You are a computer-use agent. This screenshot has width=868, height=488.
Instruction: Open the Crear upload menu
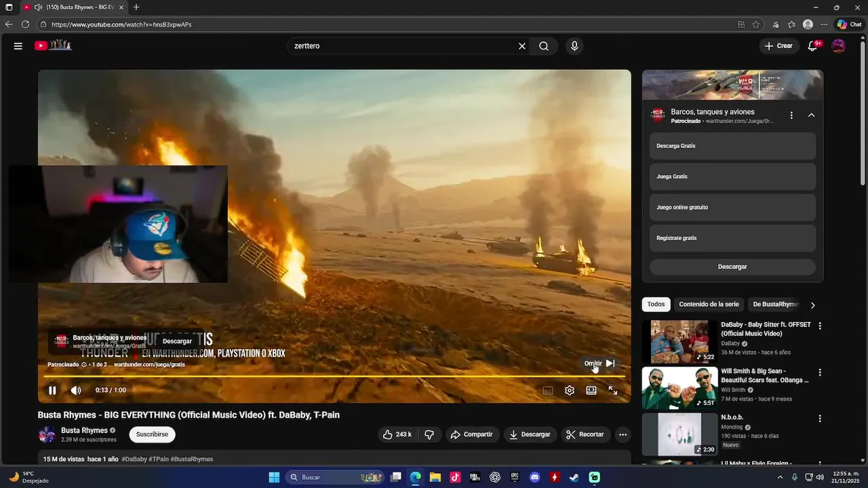pos(778,46)
